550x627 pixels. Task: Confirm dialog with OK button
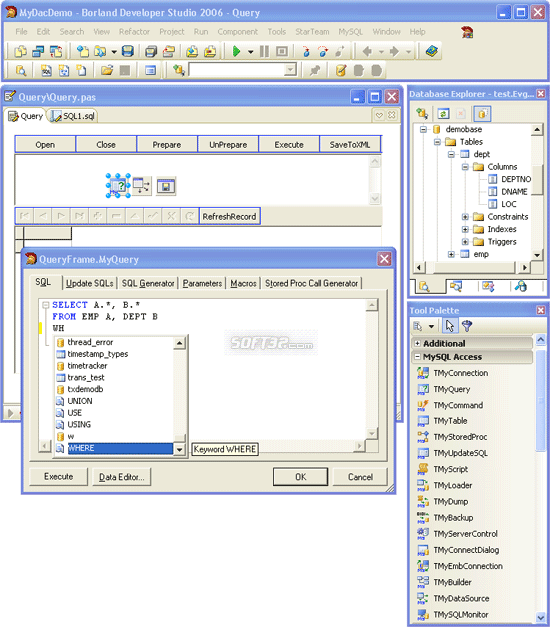point(300,477)
